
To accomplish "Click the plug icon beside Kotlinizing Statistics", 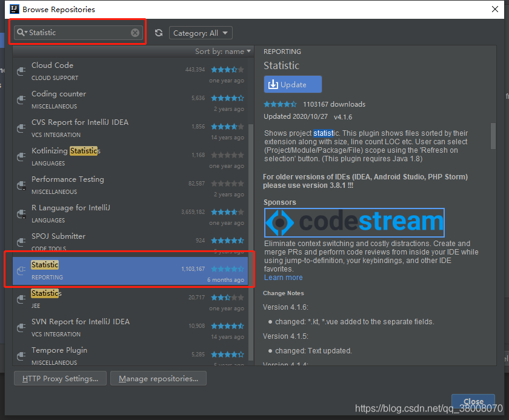I will pos(21,157).
